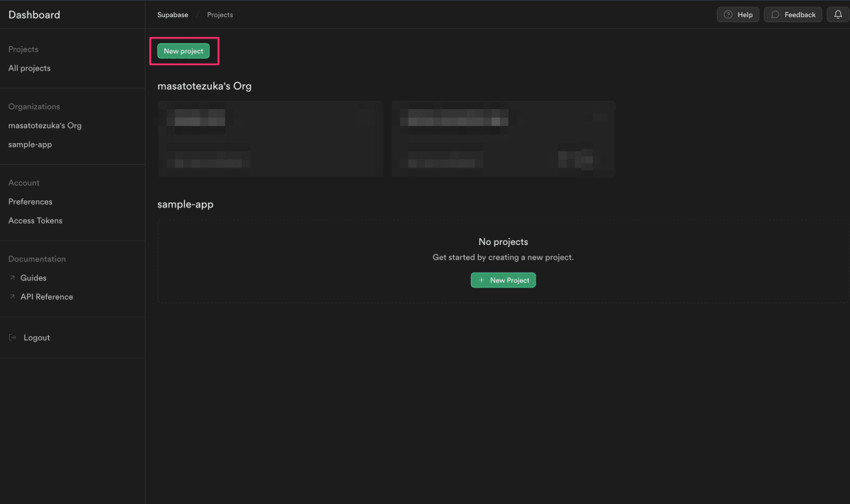Open the Feedback button
Screen dimensions: 850x504
pos(793,15)
